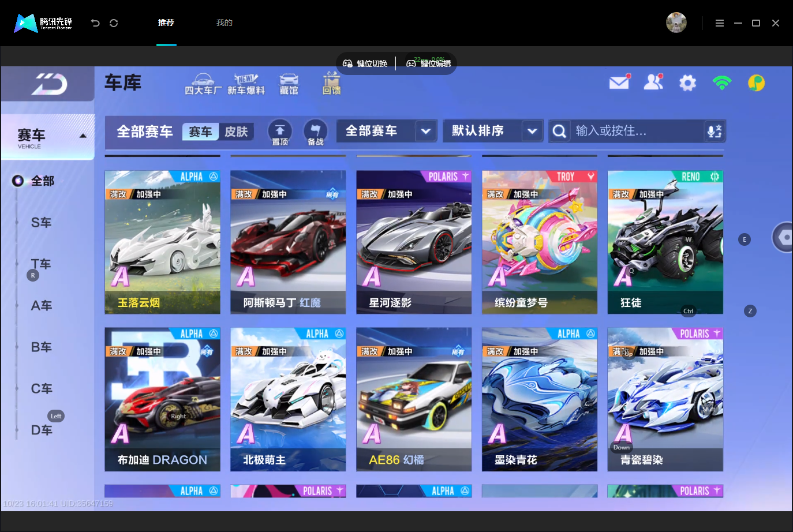
Task: Switch toggle to 赛车 cars
Action: pyautogui.click(x=201, y=132)
